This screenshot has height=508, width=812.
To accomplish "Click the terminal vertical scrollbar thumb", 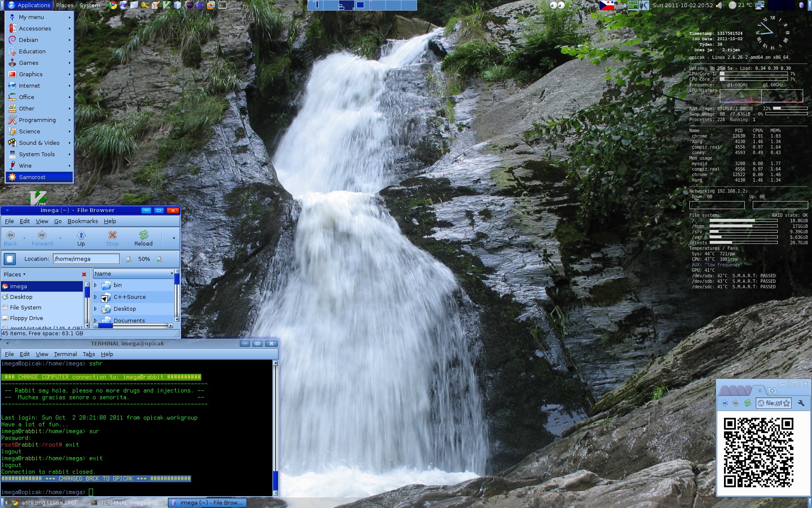I will [276, 480].
